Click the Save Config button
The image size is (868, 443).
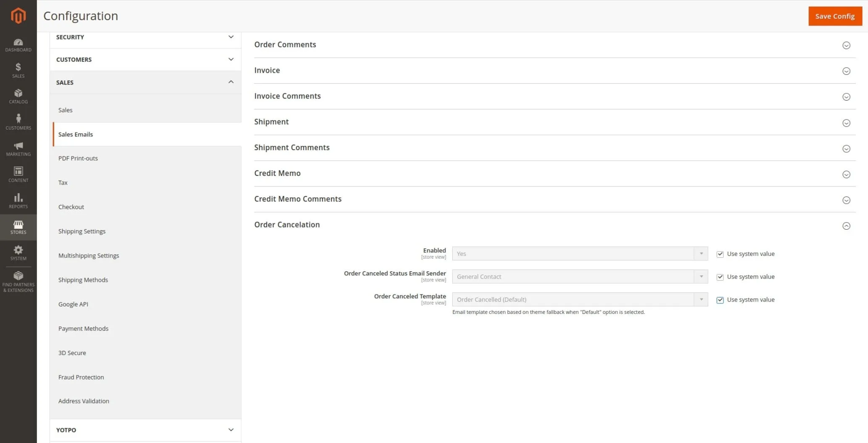835,16
